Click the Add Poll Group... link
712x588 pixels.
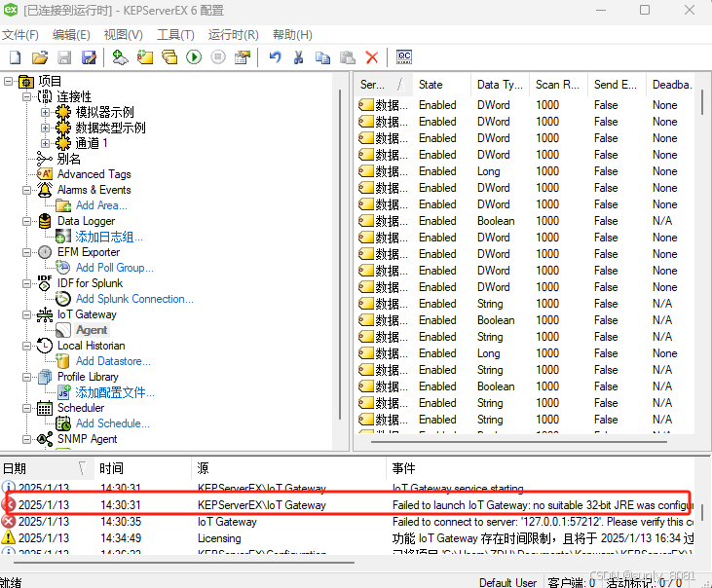pyautogui.click(x=114, y=268)
